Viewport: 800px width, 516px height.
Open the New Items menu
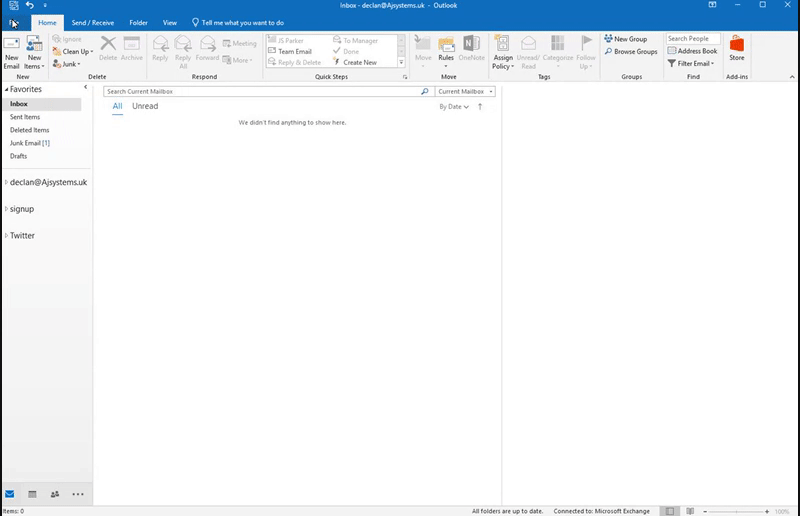(34, 53)
